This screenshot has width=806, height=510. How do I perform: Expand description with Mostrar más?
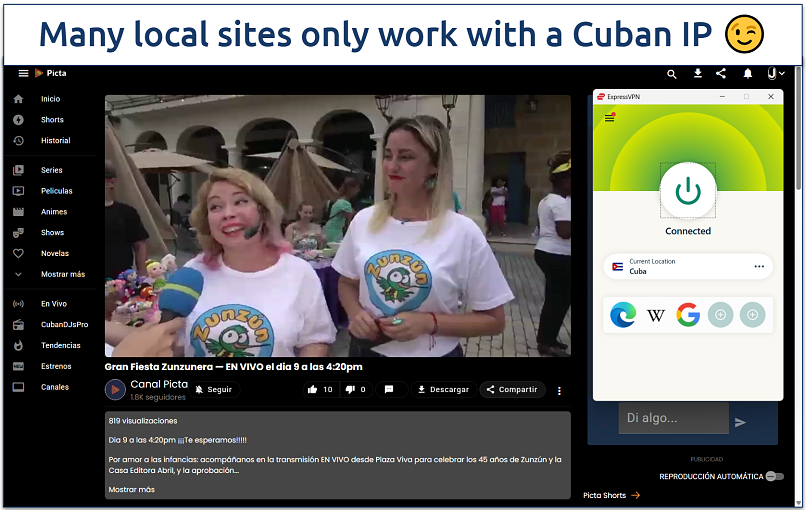point(132,489)
